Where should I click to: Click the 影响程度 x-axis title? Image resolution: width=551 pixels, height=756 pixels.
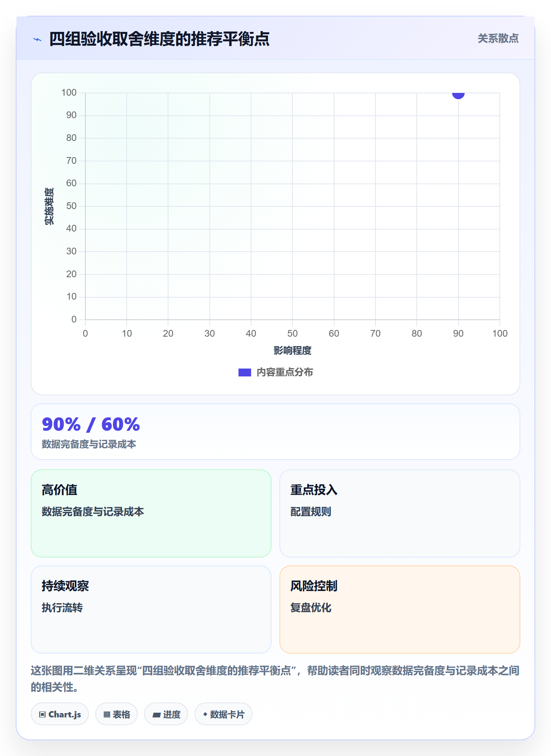[292, 350]
